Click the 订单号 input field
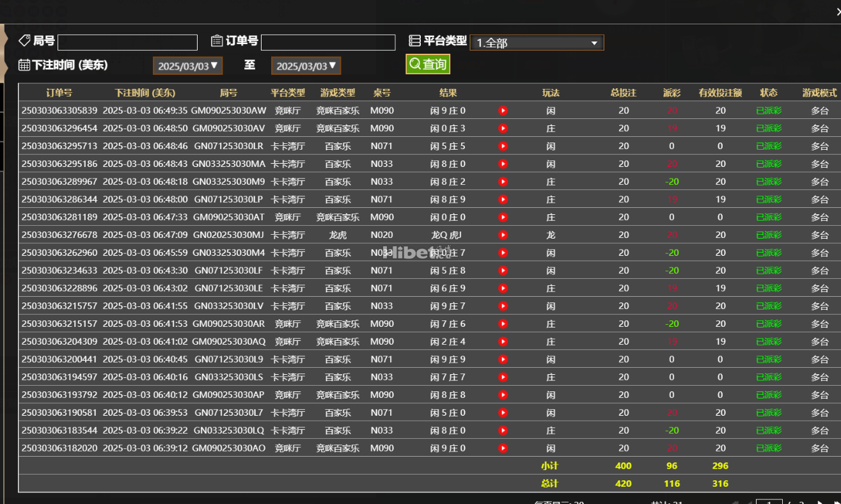This screenshot has height=504, width=841. tap(327, 42)
